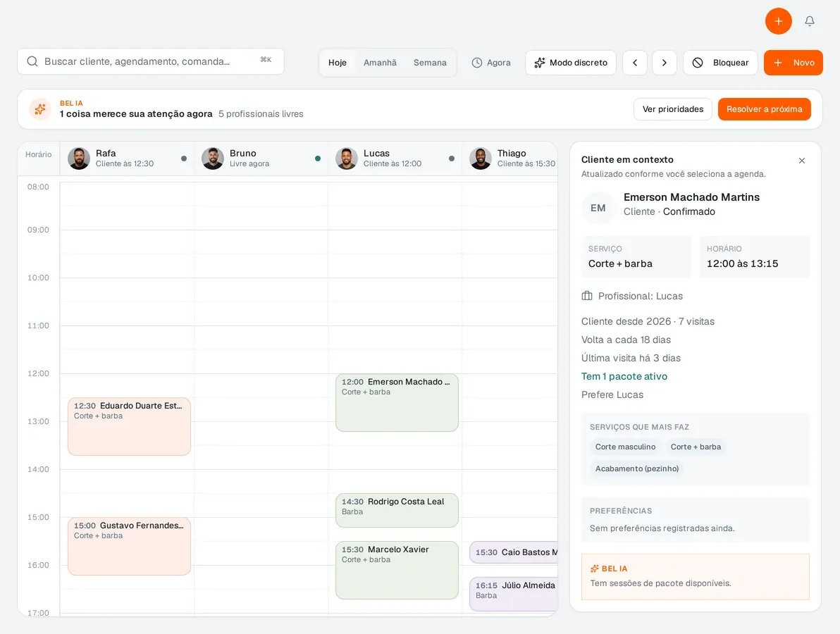Go to previous day chevron
The image size is (840, 634).
635,63
